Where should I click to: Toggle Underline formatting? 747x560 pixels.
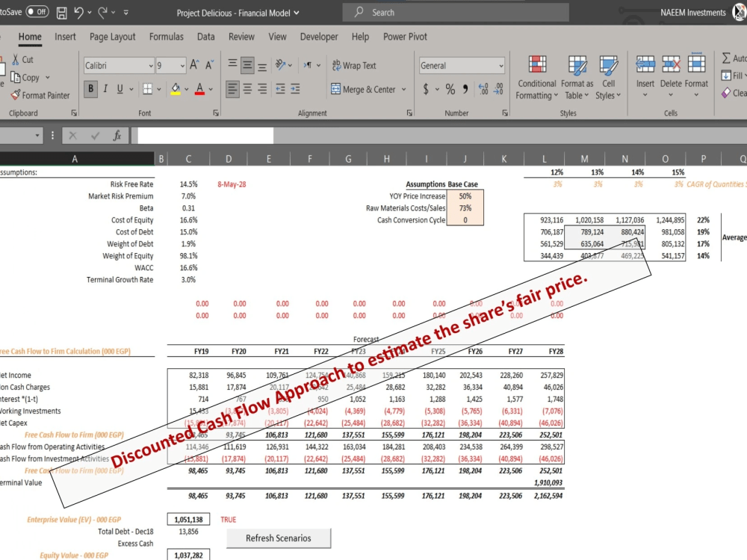tap(120, 89)
